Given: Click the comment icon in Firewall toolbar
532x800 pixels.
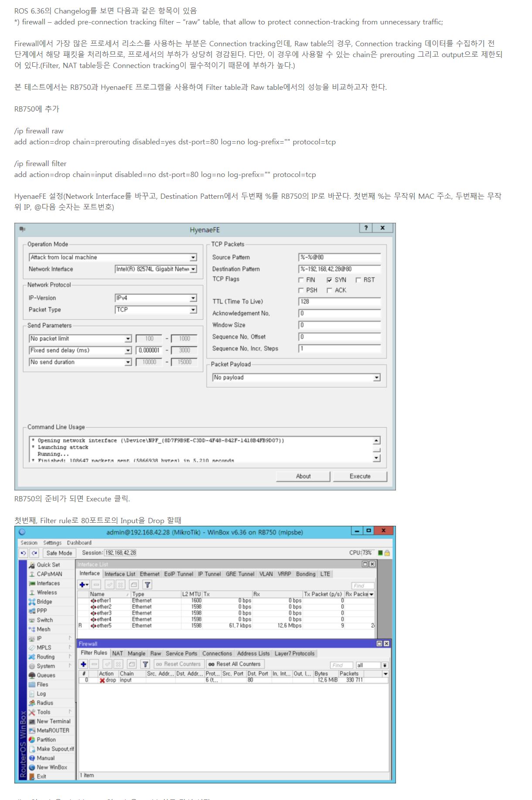Looking at the screenshot, I should point(132,664).
